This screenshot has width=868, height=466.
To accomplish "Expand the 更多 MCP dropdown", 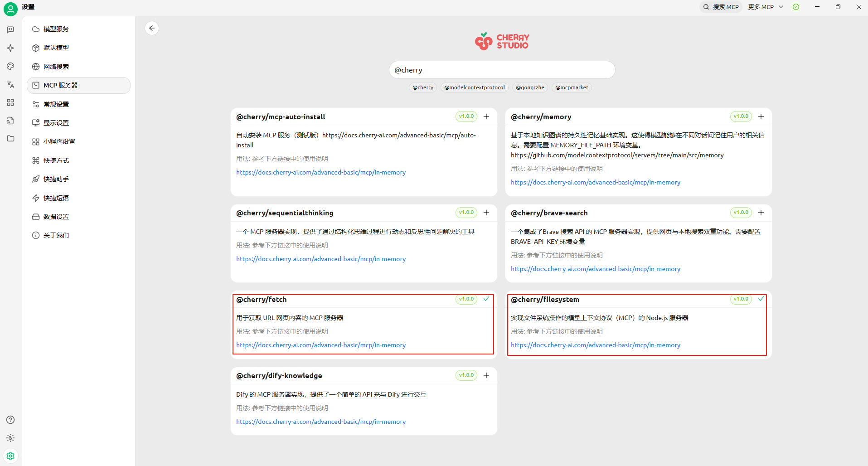I will click(766, 7).
